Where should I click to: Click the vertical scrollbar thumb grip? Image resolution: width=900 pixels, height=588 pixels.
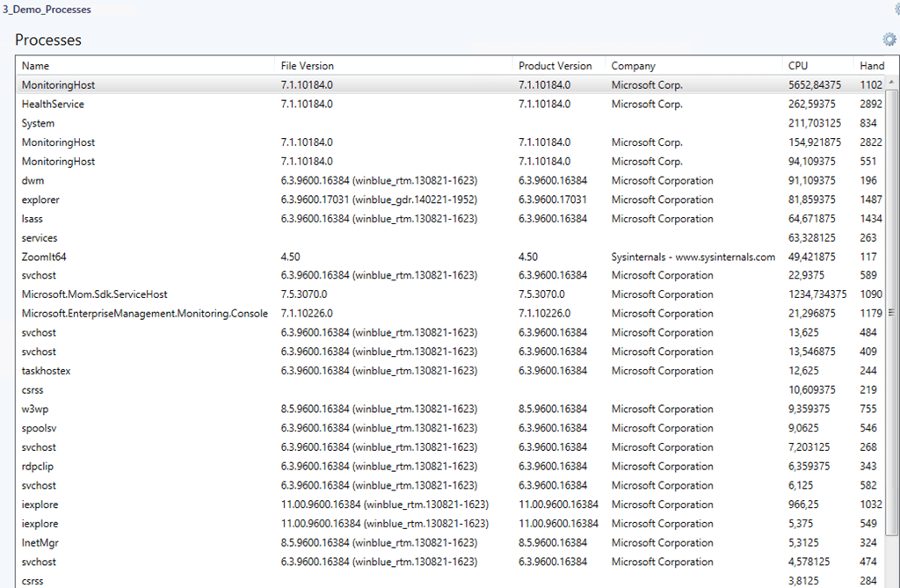pos(891,312)
